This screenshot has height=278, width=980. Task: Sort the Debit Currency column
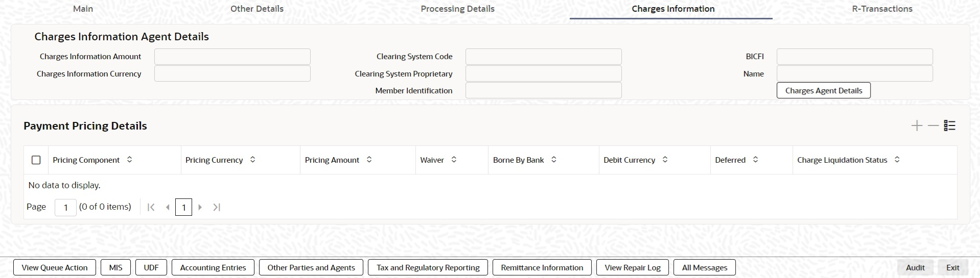tap(665, 160)
